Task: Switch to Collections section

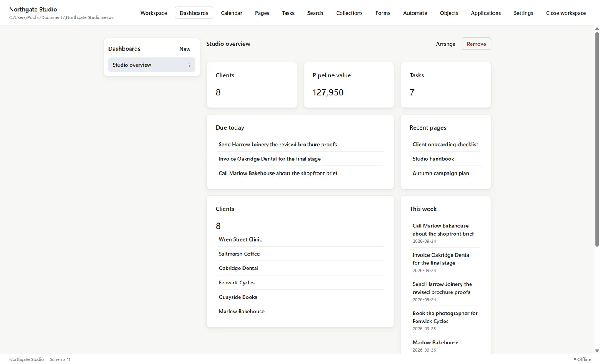Action: click(349, 13)
